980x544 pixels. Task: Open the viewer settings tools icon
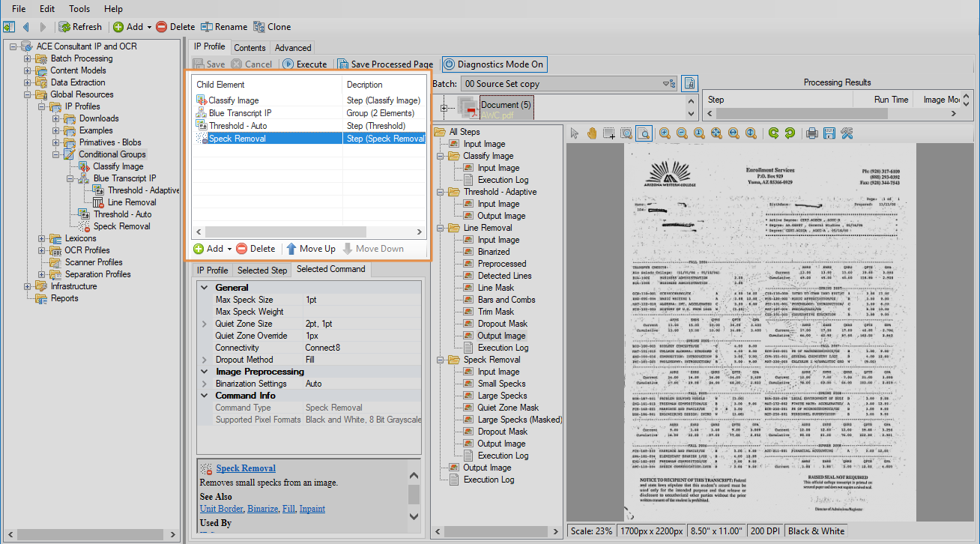pos(847,133)
